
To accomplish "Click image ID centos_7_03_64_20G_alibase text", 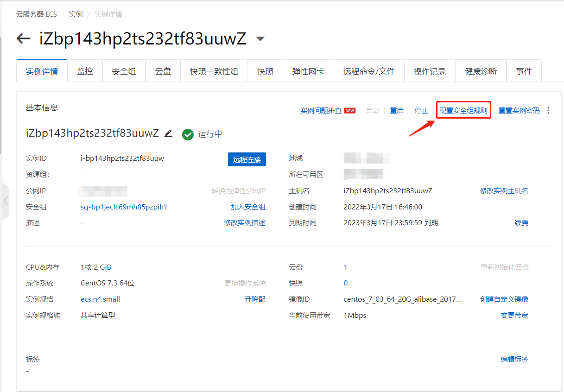I will 403,299.
